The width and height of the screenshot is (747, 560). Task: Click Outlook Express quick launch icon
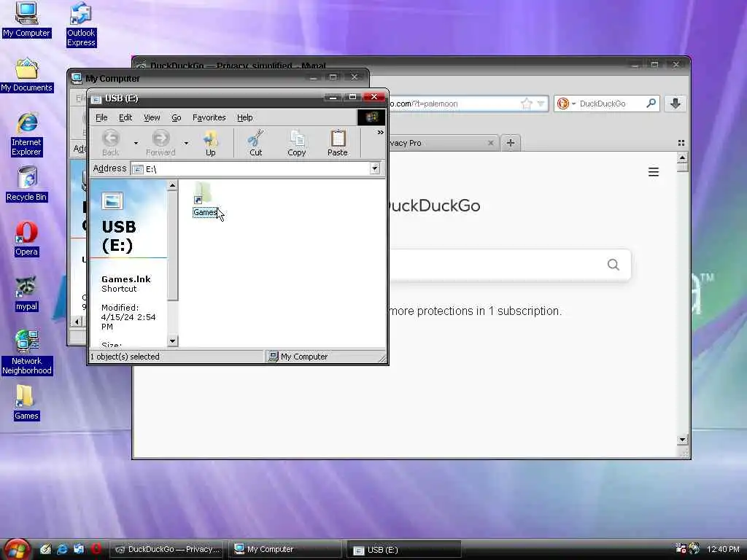click(x=79, y=549)
